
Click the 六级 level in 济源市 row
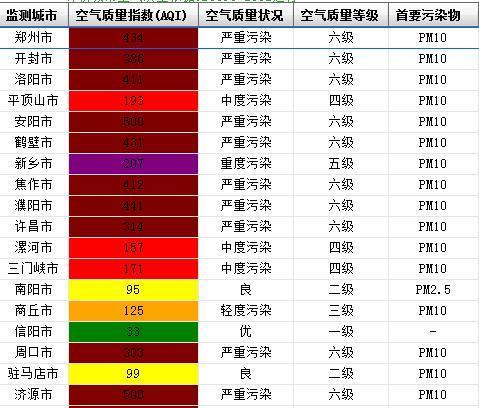point(341,395)
